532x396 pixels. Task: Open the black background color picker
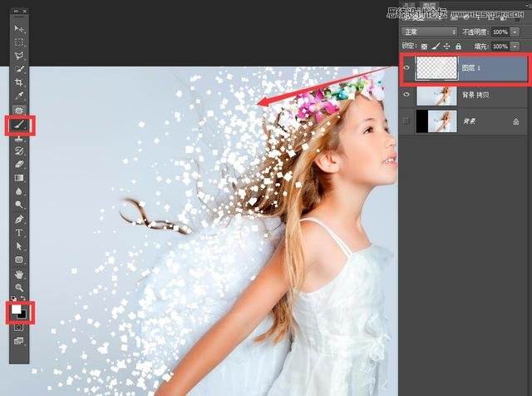(x=22, y=315)
